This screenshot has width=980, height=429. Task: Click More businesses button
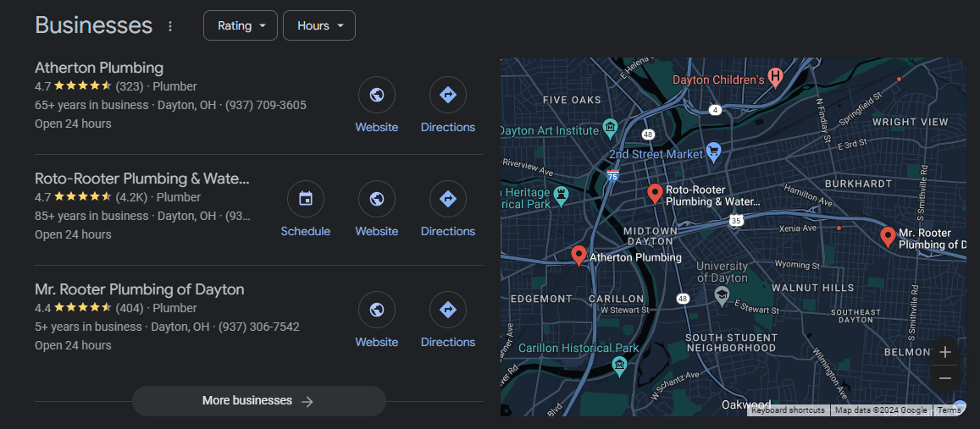tap(258, 401)
